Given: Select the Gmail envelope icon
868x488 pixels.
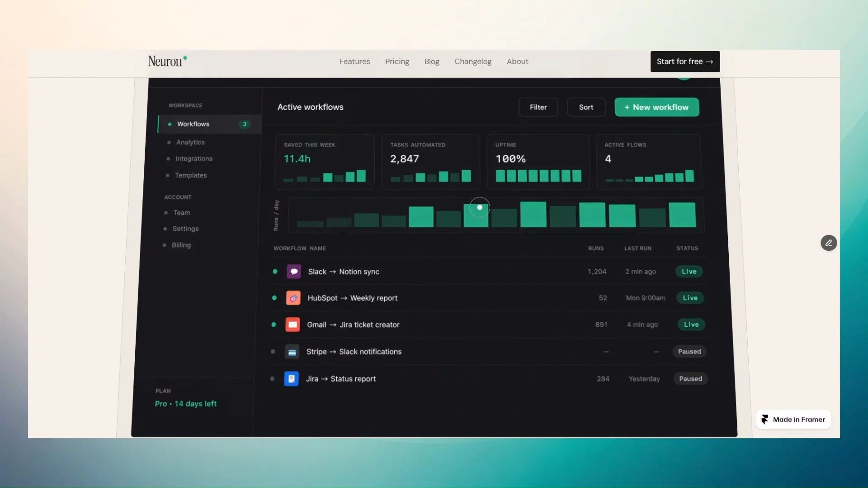Looking at the screenshot, I should (x=292, y=324).
